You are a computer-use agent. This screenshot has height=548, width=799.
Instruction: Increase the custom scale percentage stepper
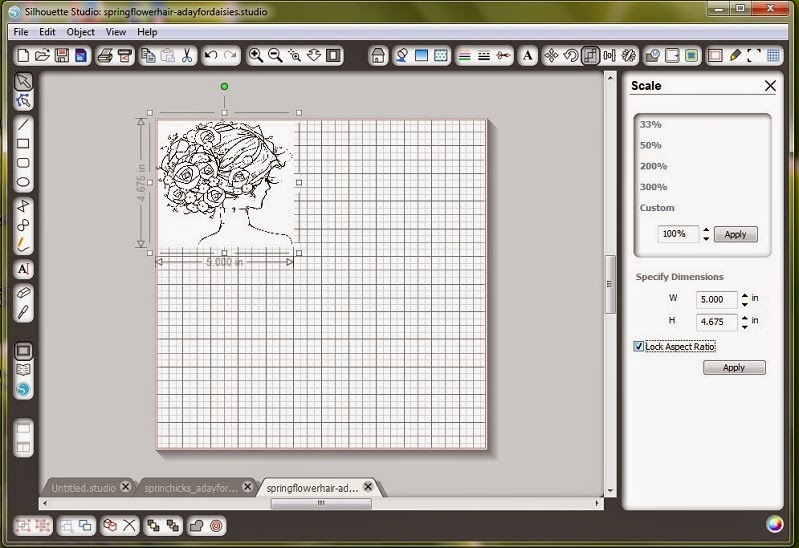[x=706, y=230]
